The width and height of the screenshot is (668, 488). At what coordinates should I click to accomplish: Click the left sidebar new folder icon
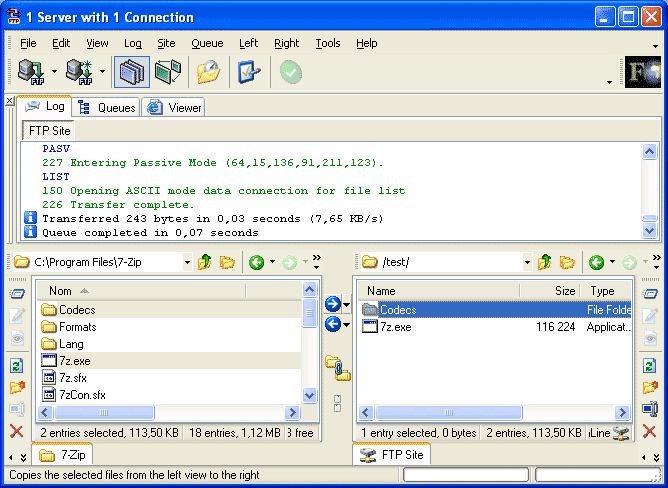pos(17,387)
